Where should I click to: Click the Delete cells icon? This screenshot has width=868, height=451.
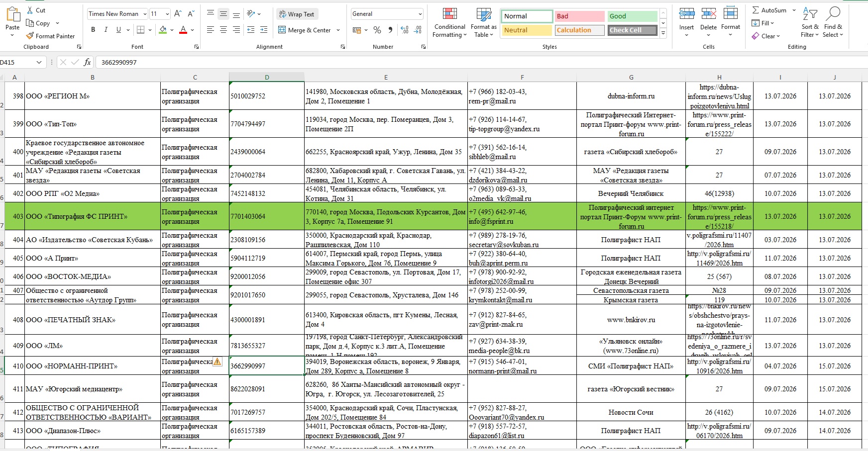pyautogui.click(x=708, y=14)
